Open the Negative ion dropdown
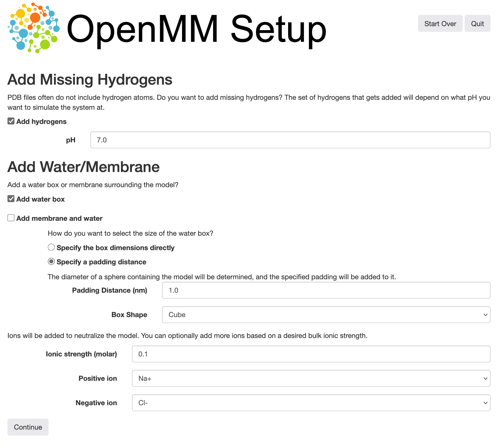Image resolution: width=498 pixels, height=448 pixels. coord(311,403)
